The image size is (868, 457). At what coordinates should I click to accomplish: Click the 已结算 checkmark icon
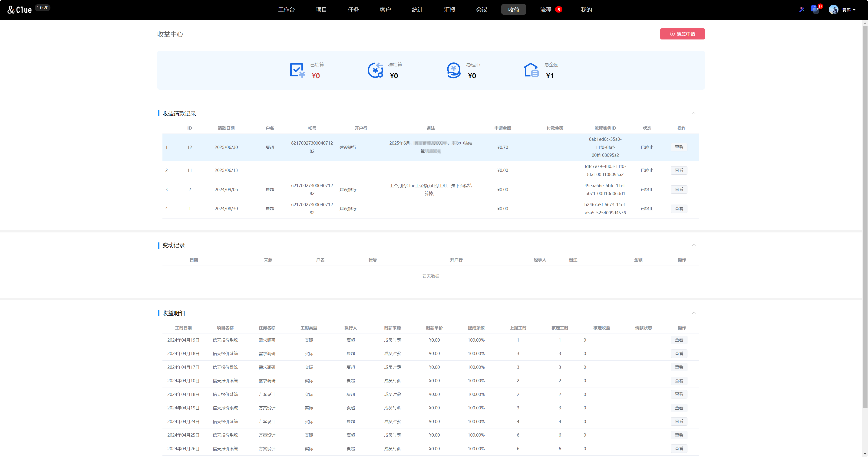(297, 70)
